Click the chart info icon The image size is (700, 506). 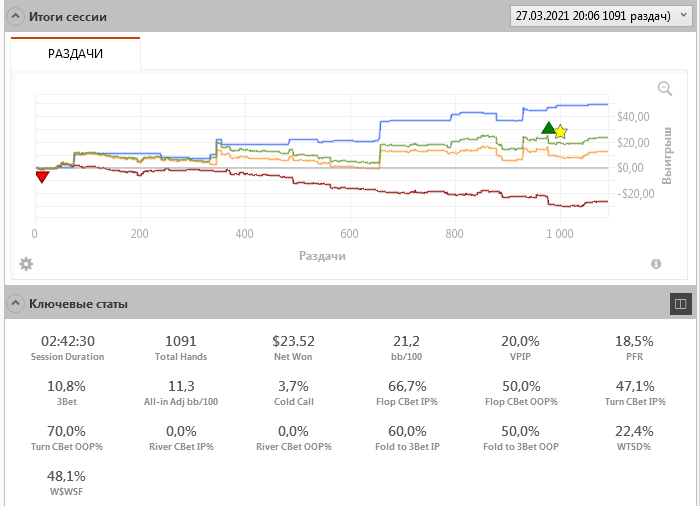pyautogui.click(x=656, y=264)
